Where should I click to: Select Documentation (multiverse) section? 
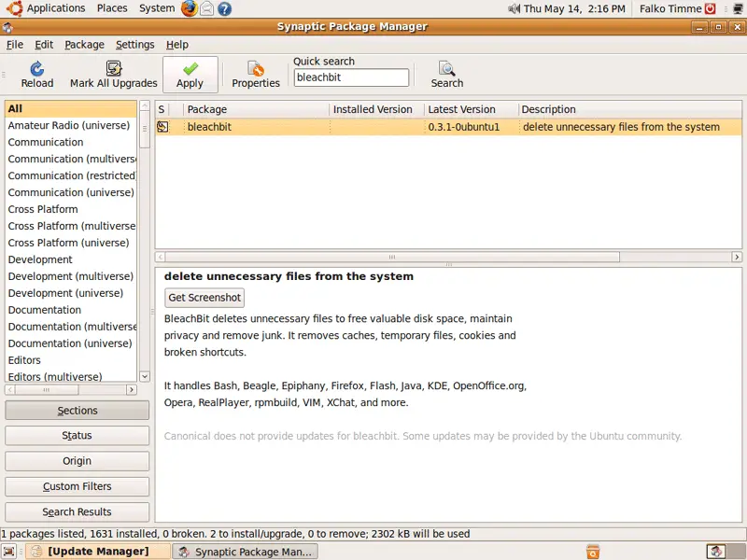71,327
